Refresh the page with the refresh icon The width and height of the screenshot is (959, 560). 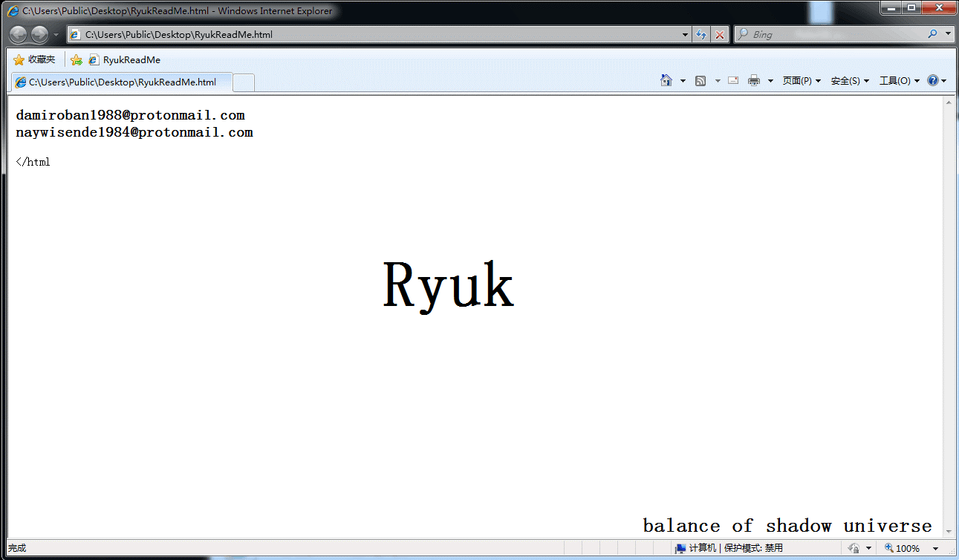click(x=701, y=34)
